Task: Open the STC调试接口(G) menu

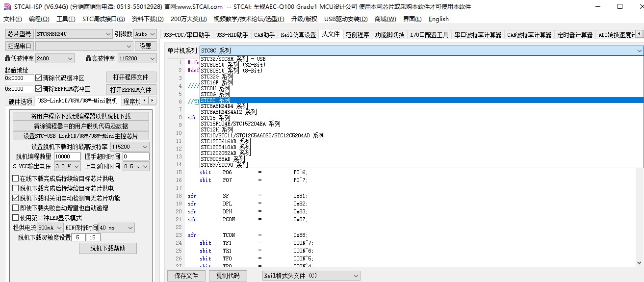Action: pos(103,19)
